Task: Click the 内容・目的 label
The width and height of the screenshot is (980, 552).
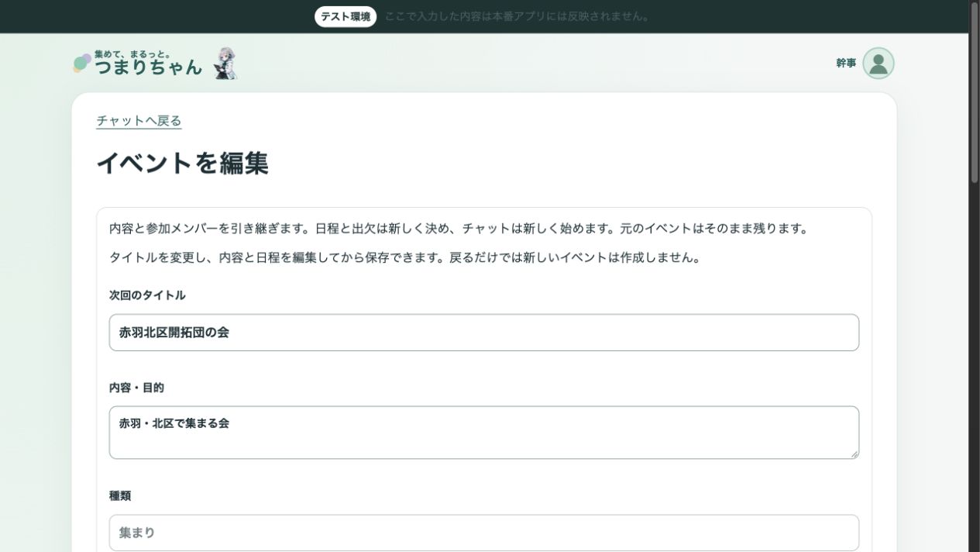Action: (136, 388)
